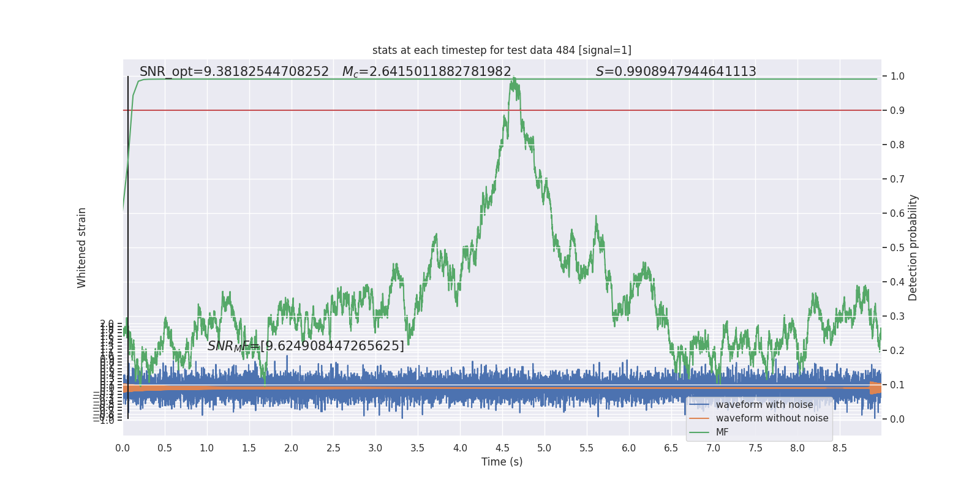Viewport: 980px width, 490px height.
Task: Click the right-axis tick label 0.2
Action: [897, 351]
